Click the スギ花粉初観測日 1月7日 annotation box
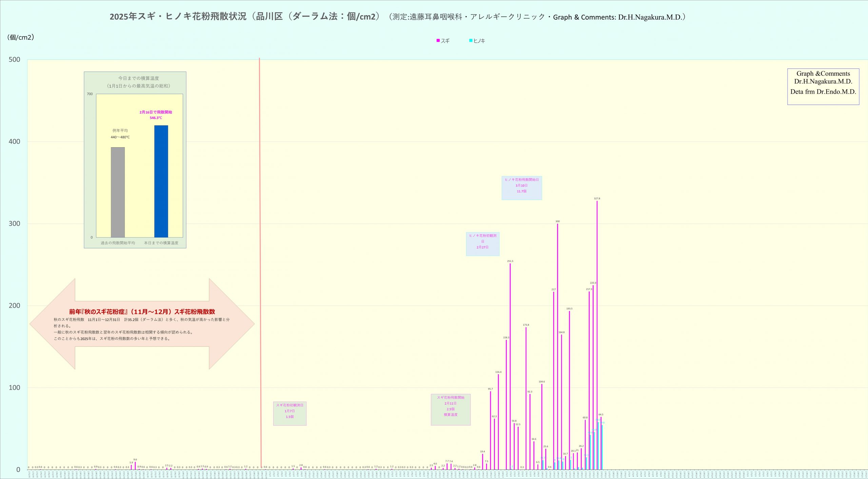 (x=290, y=414)
